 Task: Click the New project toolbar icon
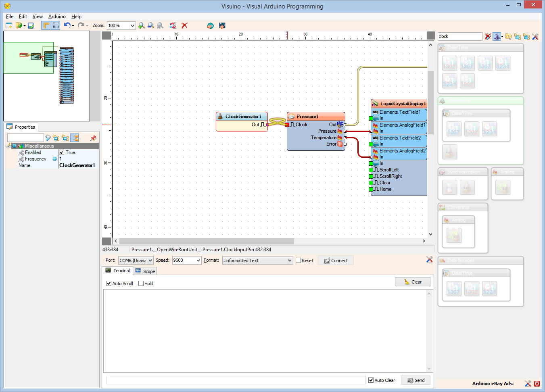coord(9,25)
